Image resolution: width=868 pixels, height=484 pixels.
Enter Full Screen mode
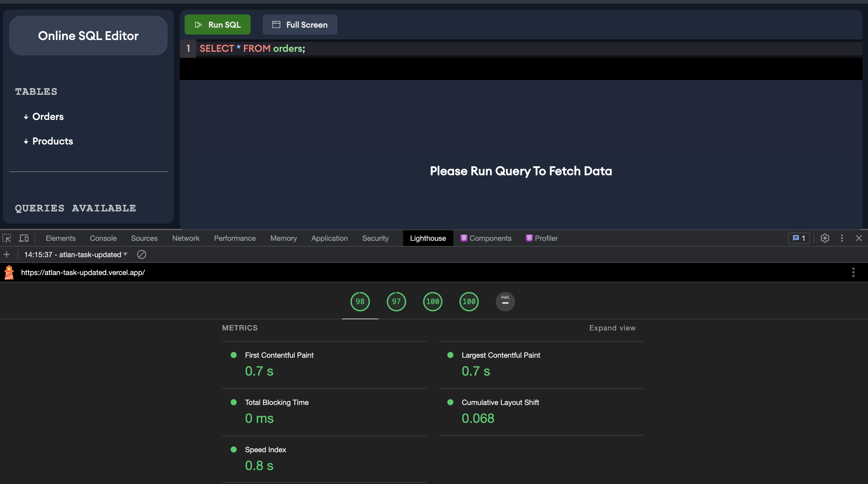[300, 24]
